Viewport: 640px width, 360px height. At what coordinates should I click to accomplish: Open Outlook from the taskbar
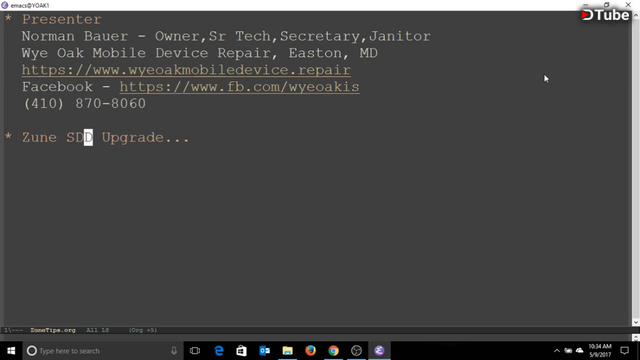(x=264, y=351)
